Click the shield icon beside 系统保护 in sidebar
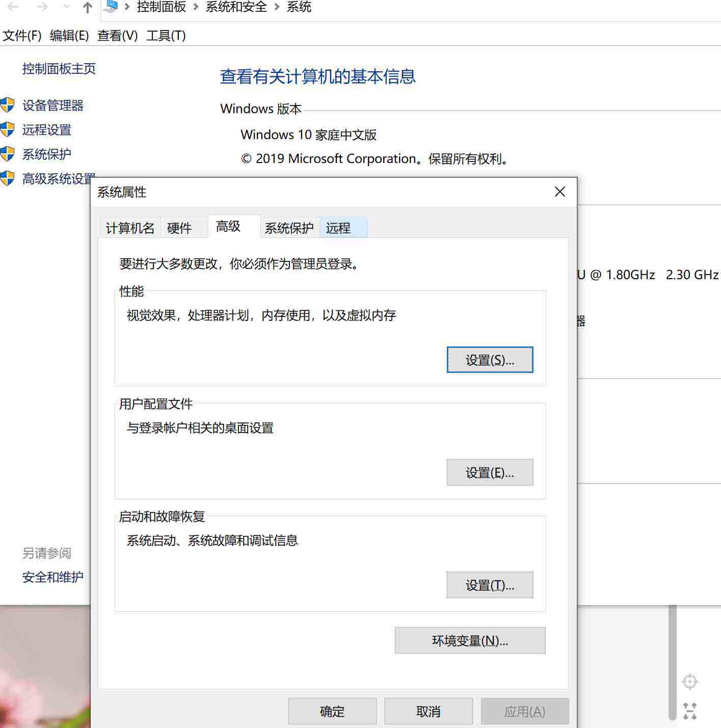This screenshot has height=728, width=721. coord(8,154)
